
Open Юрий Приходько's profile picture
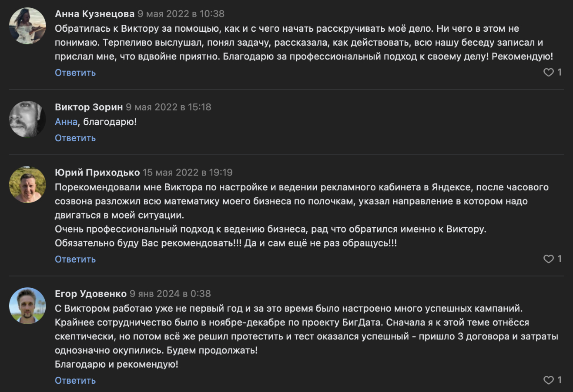(27, 185)
